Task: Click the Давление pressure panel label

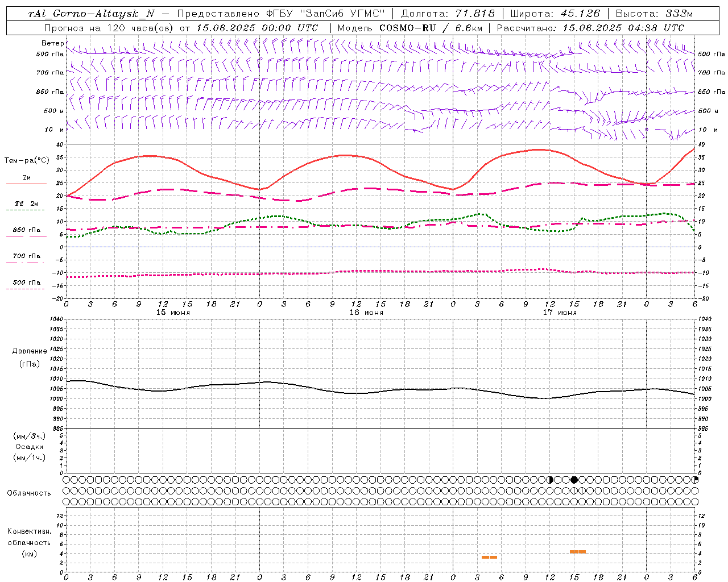Action: click(30, 351)
